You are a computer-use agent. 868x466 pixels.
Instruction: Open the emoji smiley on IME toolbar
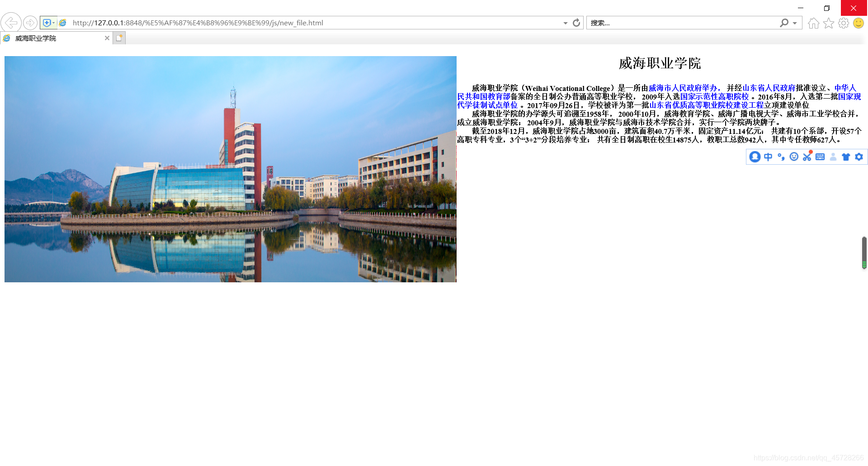(794, 157)
